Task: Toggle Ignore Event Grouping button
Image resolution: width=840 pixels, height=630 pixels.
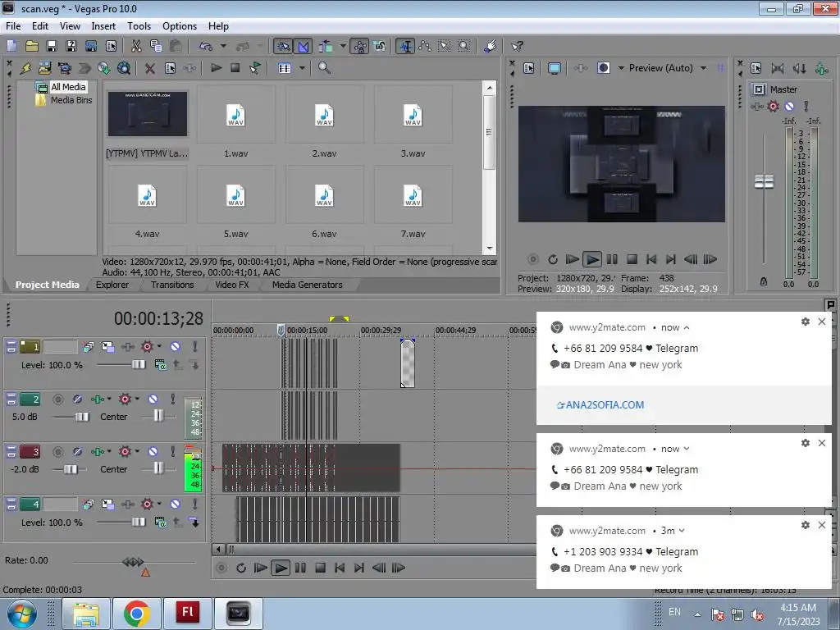Action: click(379, 46)
